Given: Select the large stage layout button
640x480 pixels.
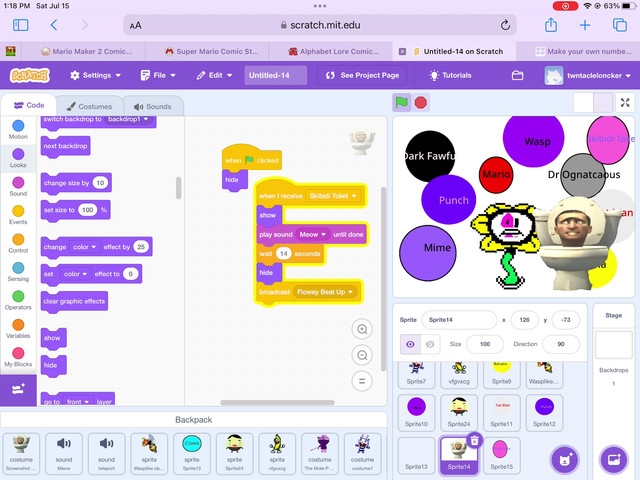Looking at the screenshot, I should 603,102.
